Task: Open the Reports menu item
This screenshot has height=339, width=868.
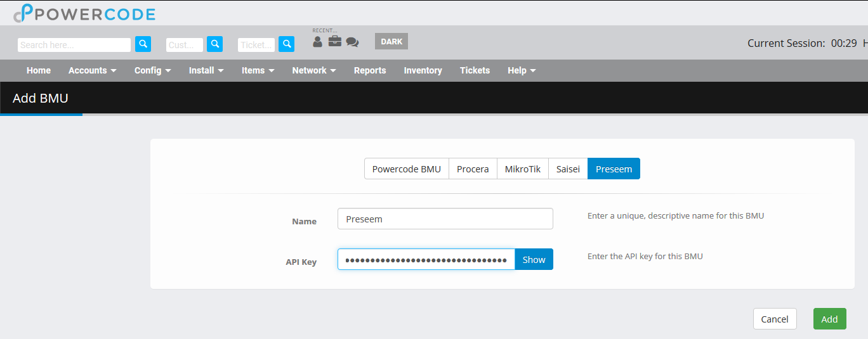Action: click(x=370, y=70)
